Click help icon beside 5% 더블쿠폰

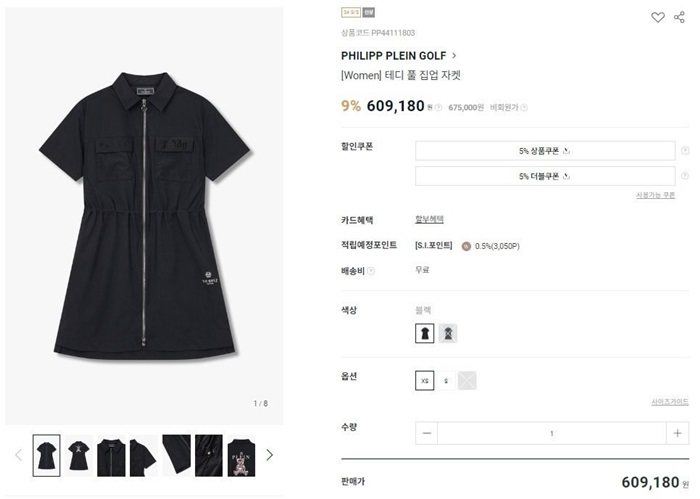pyautogui.click(x=685, y=176)
